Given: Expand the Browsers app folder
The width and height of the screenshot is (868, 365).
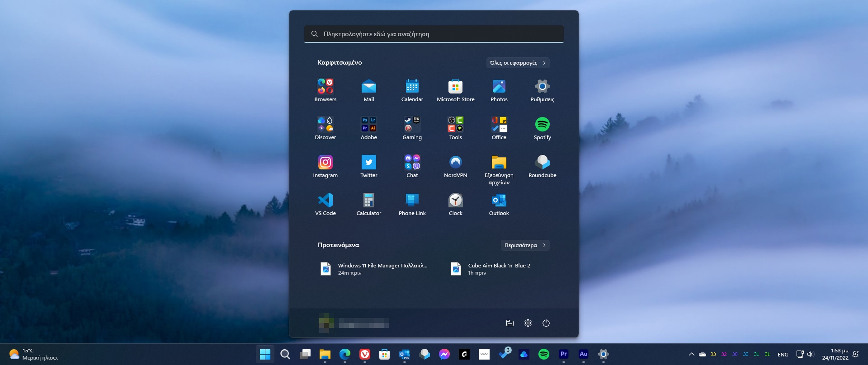Looking at the screenshot, I should pyautogui.click(x=325, y=91).
